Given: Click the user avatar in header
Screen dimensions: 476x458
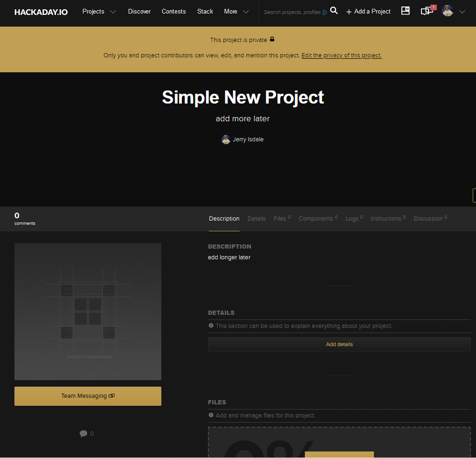Looking at the screenshot, I should tap(448, 11).
